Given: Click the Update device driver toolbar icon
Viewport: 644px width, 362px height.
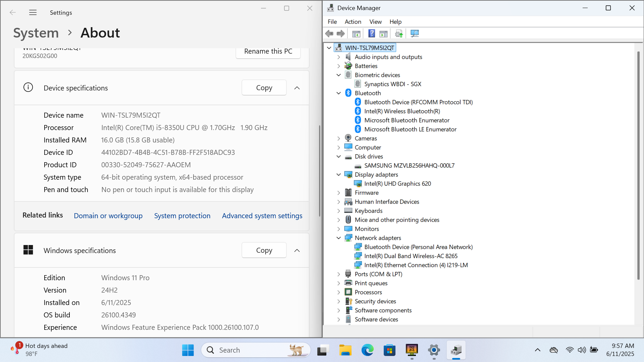Looking at the screenshot, I should (x=399, y=34).
